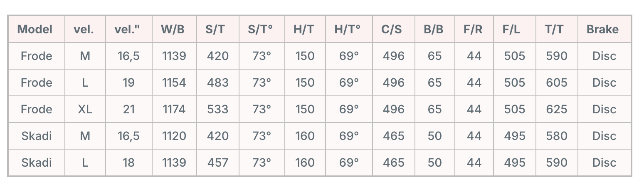Screen dimensions: 644x190
Task: Click the B/B column header
Action: tap(434, 30)
